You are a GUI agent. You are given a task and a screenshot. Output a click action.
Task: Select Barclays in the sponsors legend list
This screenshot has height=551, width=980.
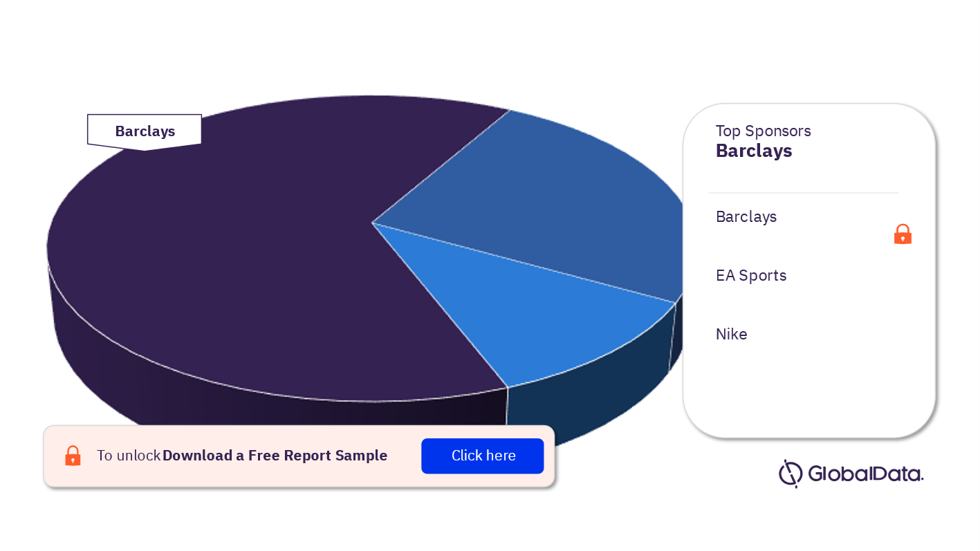click(746, 216)
